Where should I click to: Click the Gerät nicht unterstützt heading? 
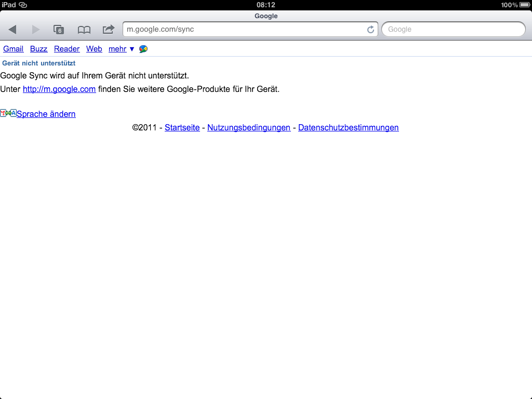pos(38,63)
